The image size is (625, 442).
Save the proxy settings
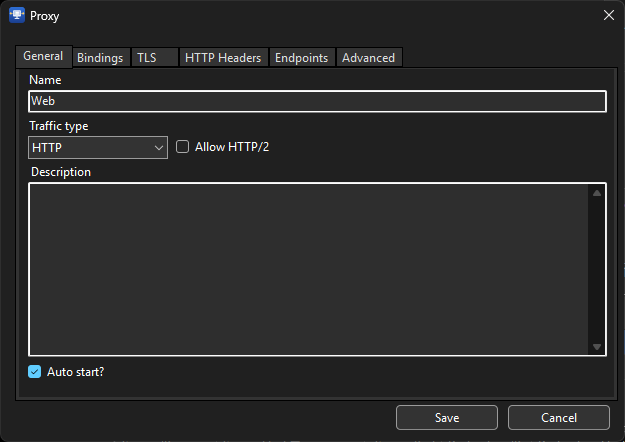click(x=447, y=418)
